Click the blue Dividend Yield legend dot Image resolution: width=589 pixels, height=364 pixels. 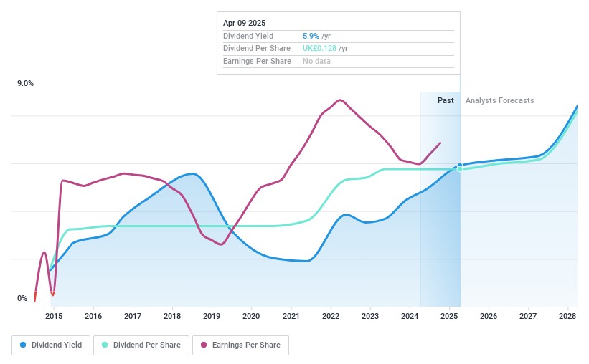(23, 345)
